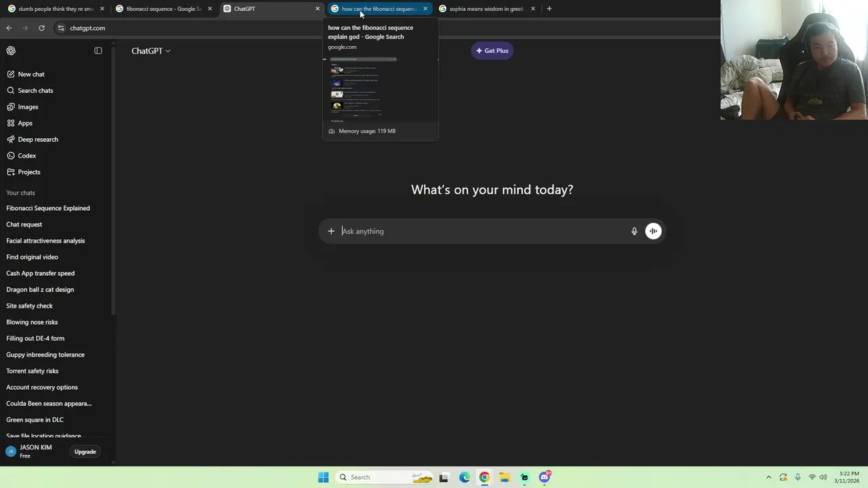Image resolution: width=868 pixels, height=488 pixels.
Task: Click the browser forward arrow
Action: 25,28
